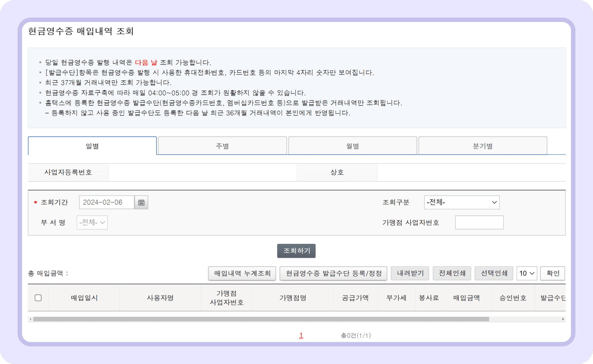Click the 내려받기 download button
The width and height of the screenshot is (593, 364).
click(410, 273)
